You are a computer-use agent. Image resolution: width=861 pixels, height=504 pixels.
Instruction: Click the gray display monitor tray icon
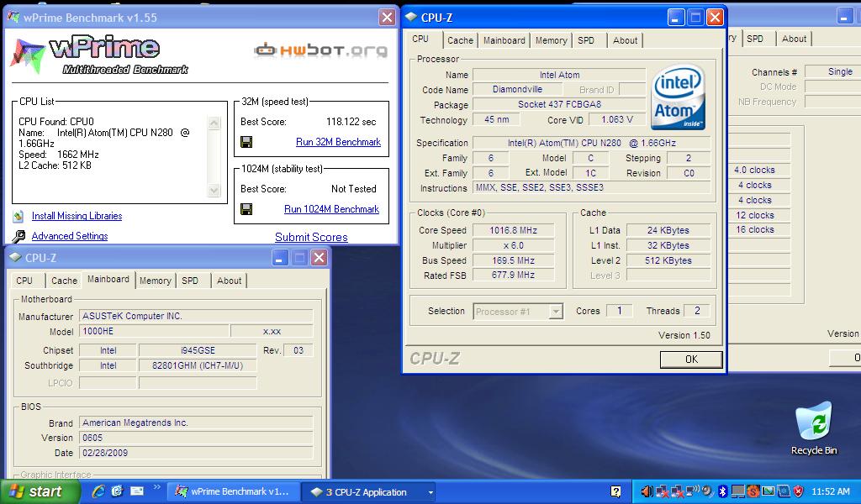(738, 491)
